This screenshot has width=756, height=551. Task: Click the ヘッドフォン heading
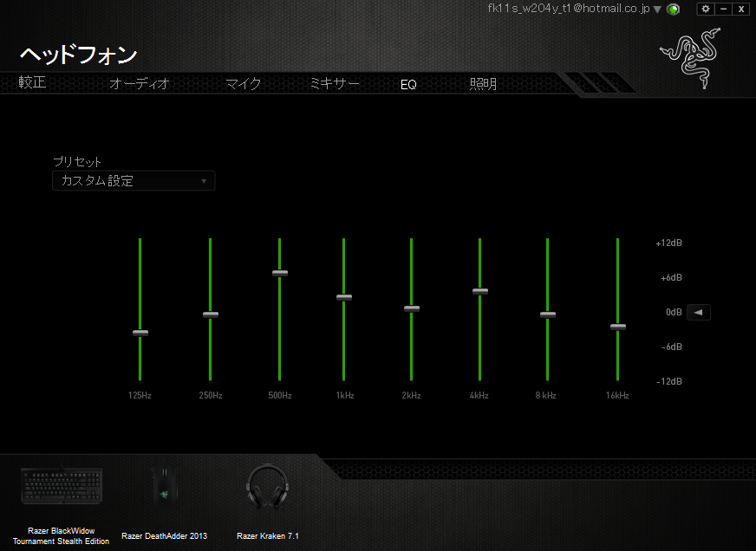point(79,55)
